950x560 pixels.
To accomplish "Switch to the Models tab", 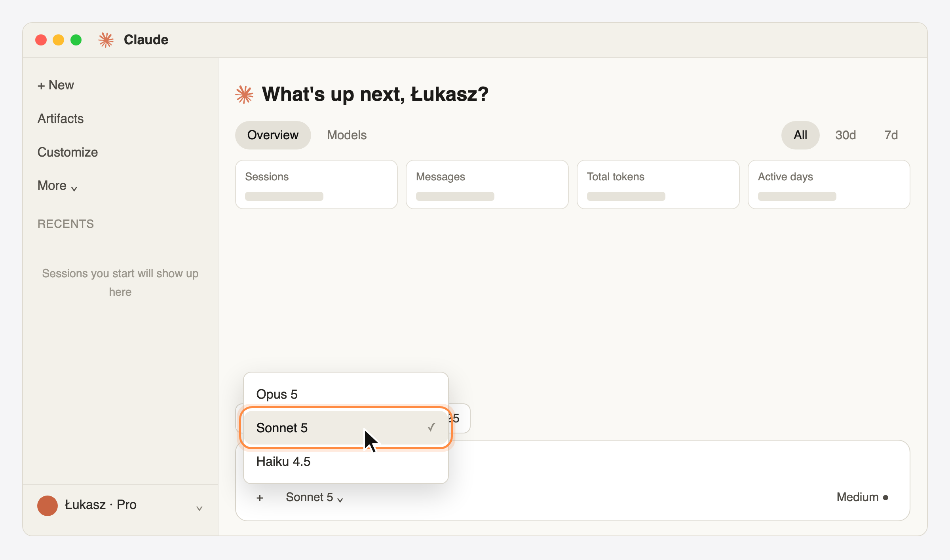I will pos(347,135).
